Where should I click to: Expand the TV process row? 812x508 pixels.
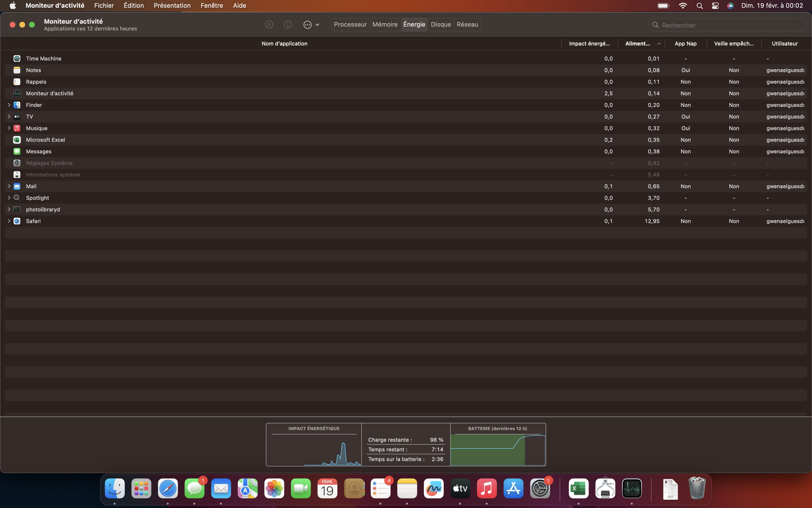(9, 117)
